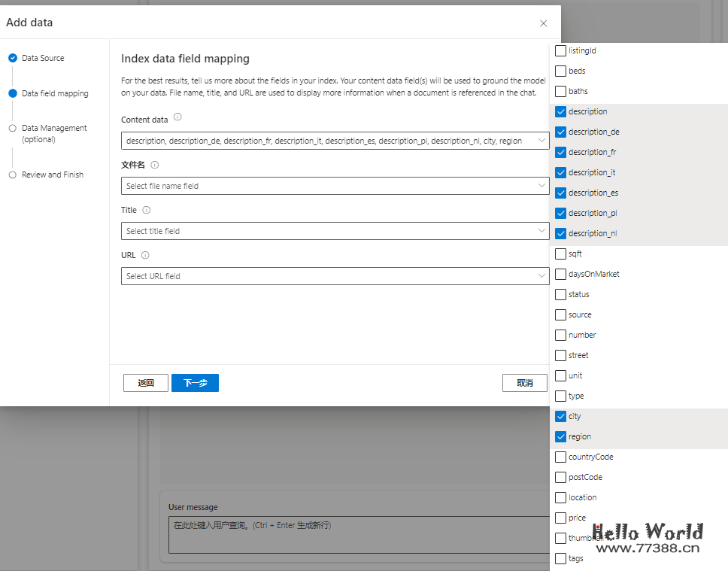The height and width of the screenshot is (571, 728).
Task: Uncheck the description_de checkbox
Action: click(x=560, y=132)
